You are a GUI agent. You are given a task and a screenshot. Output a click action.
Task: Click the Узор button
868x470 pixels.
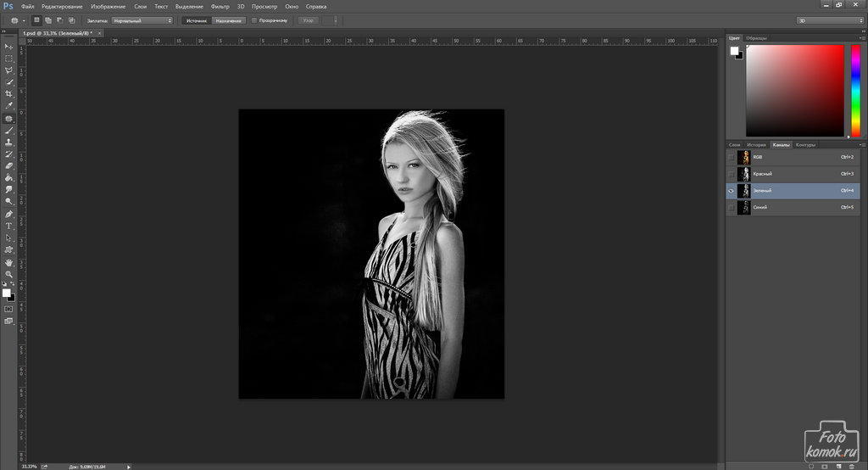point(309,20)
